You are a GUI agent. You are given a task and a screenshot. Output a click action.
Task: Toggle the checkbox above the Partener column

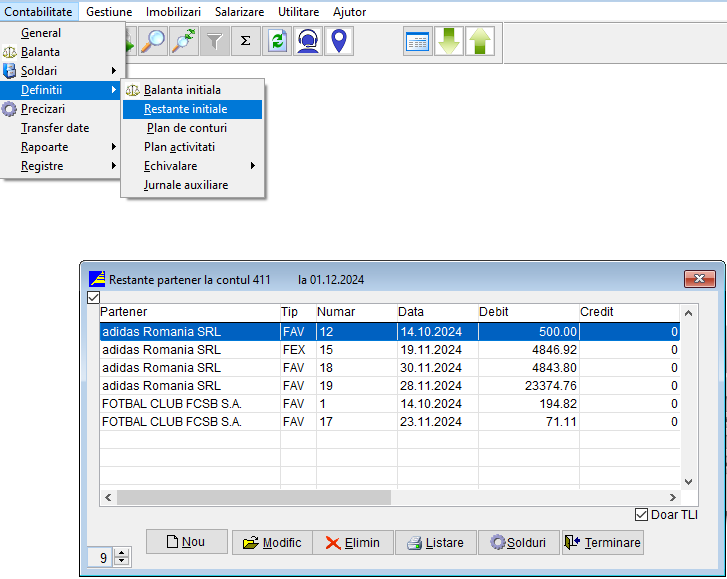(x=93, y=298)
